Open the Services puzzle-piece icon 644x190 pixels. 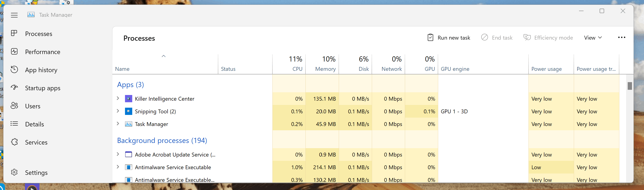(x=14, y=142)
